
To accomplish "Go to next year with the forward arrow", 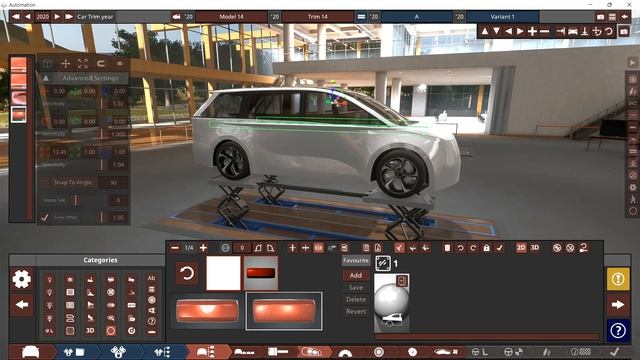I will [x=57, y=17].
